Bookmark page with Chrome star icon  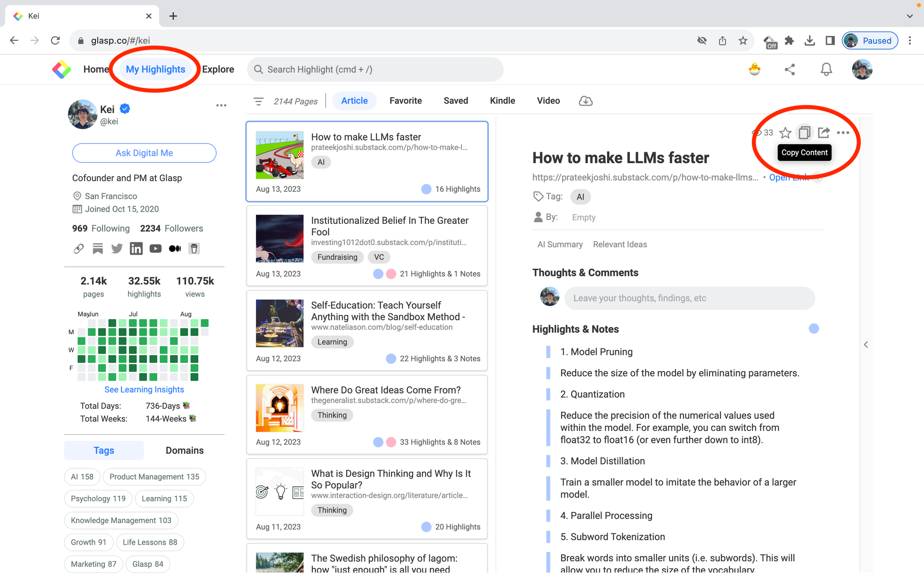tap(743, 41)
